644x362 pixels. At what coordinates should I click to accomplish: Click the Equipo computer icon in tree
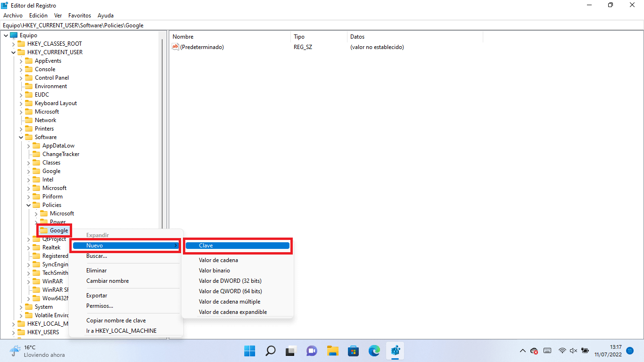coord(14,35)
